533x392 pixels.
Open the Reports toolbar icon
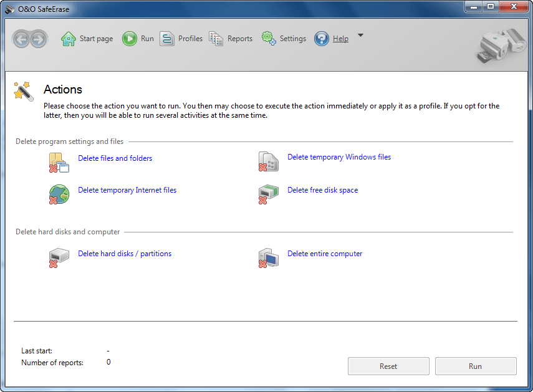pos(216,39)
